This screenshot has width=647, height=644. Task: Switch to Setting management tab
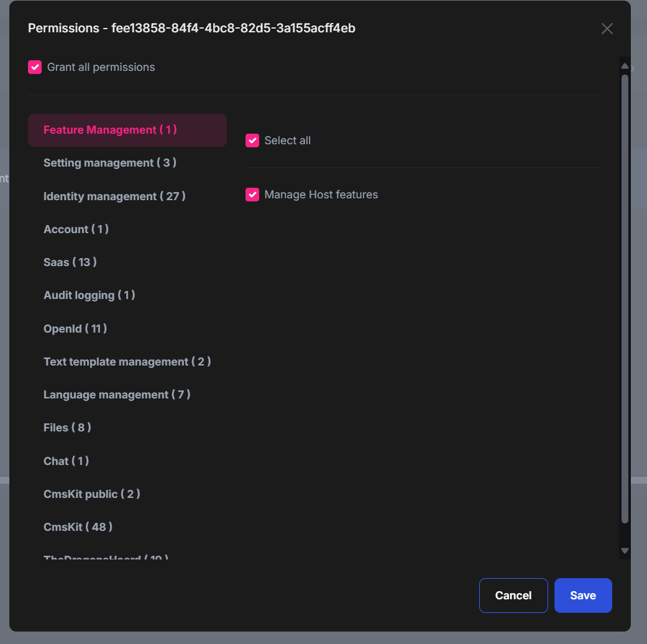(x=110, y=163)
